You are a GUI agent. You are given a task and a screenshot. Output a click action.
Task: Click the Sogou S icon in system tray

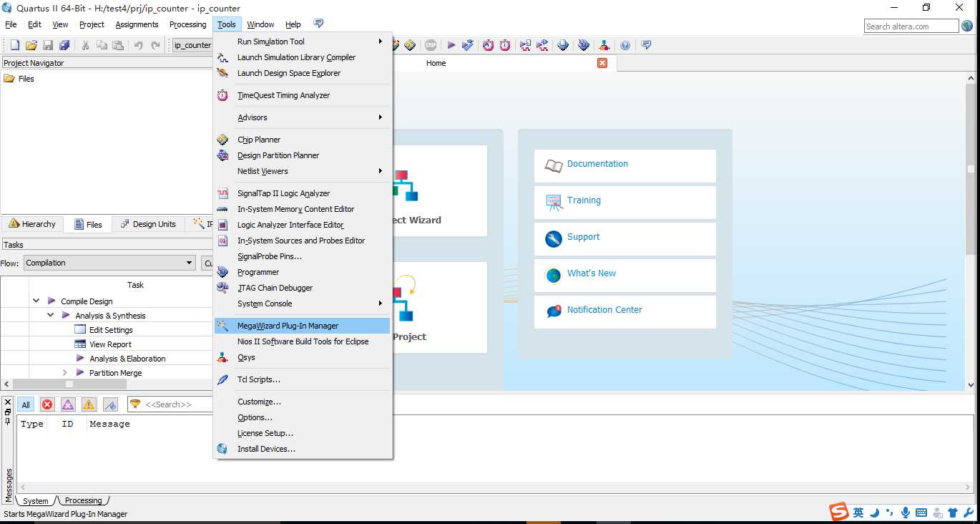(x=838, y=512)
